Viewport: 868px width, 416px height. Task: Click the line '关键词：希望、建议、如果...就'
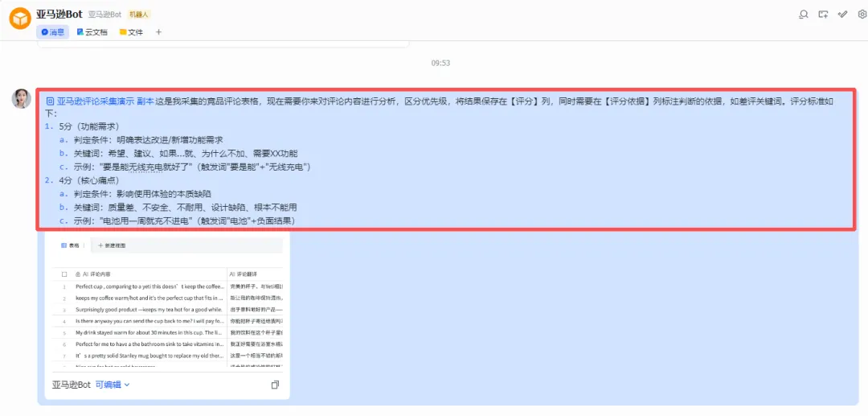(186, 154)
